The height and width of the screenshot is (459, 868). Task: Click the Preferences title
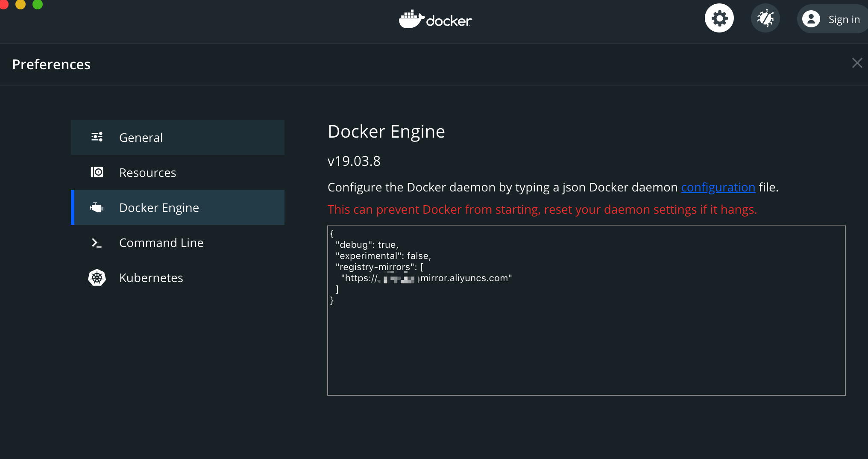51,64
